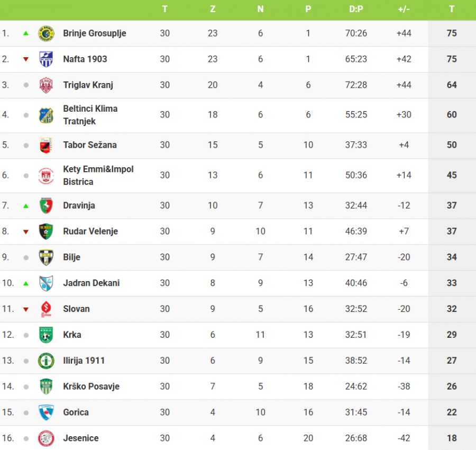Click the Rudar Velenje club badge
476x450 pixels.
coord(46,231)
